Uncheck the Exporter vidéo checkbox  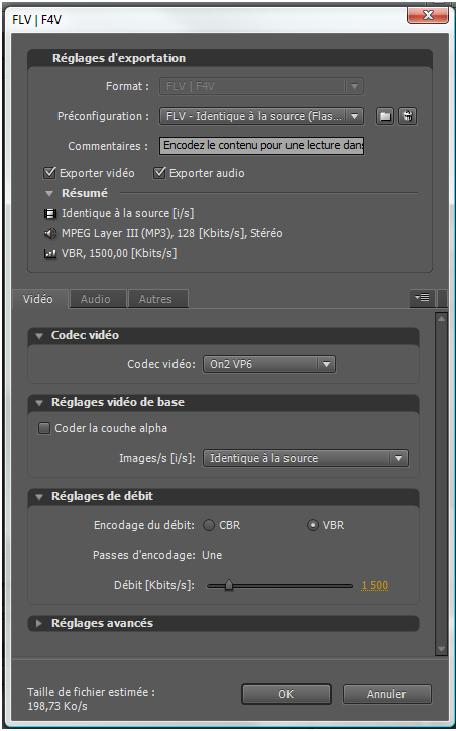49,173
